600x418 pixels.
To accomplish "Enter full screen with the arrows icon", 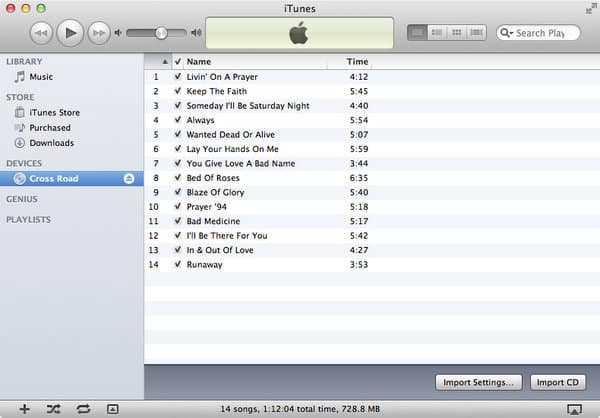I will [591, 8].
